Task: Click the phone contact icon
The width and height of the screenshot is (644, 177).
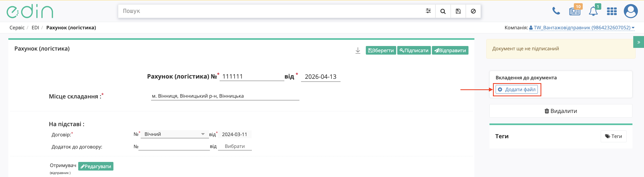Action: tap(556, 11)
